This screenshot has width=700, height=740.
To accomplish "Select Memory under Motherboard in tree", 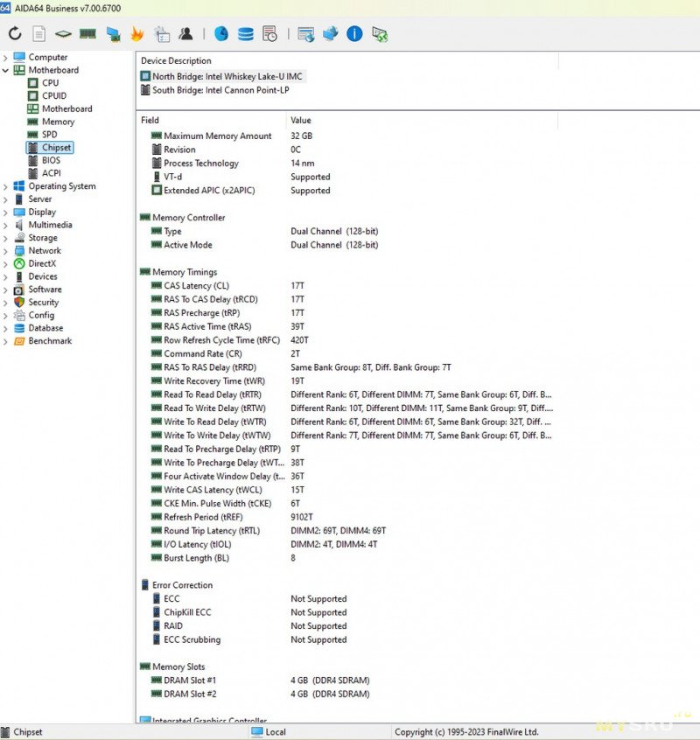I will point(58,122).
